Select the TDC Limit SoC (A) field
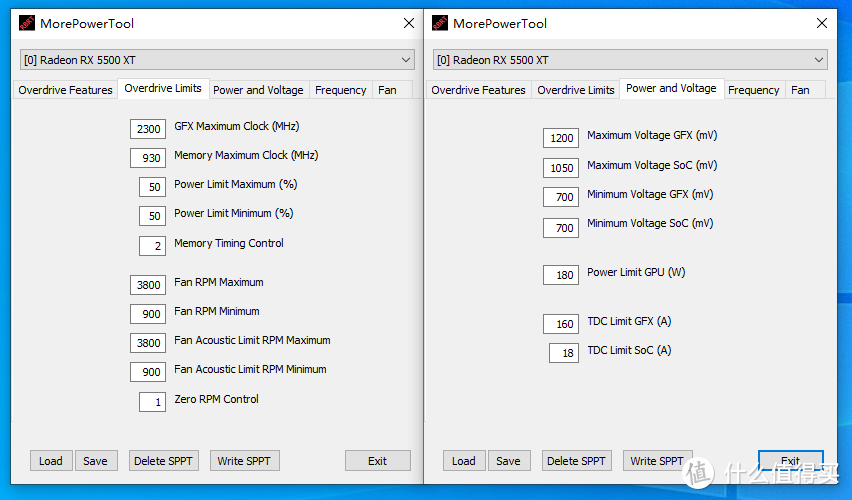The height and width of the screenshot is (500, 852). coord(563,353)
